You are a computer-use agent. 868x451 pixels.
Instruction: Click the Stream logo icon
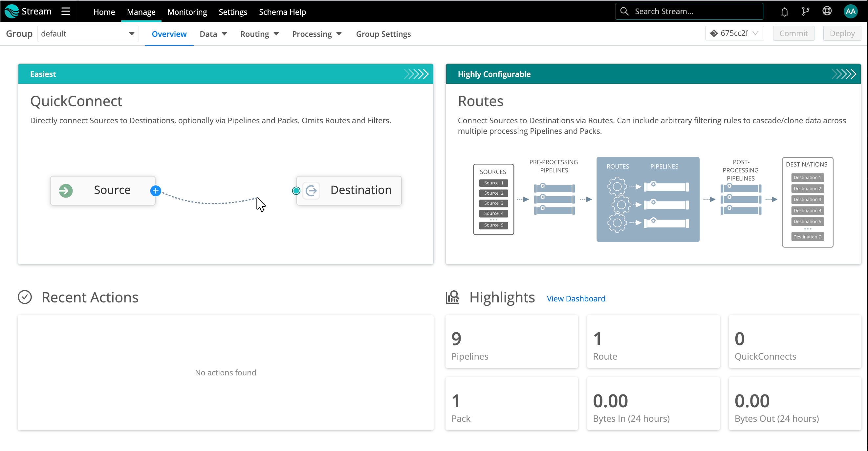tap(12, 12)
